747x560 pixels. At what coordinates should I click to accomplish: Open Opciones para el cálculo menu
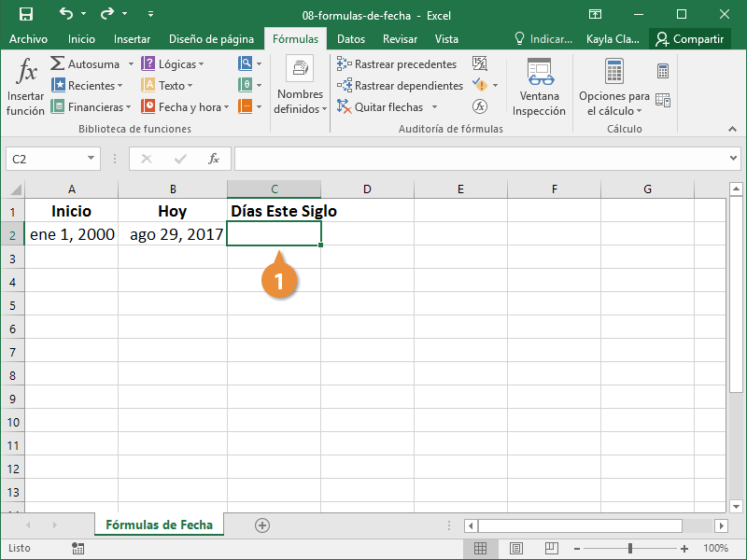(x=614, y=87)
